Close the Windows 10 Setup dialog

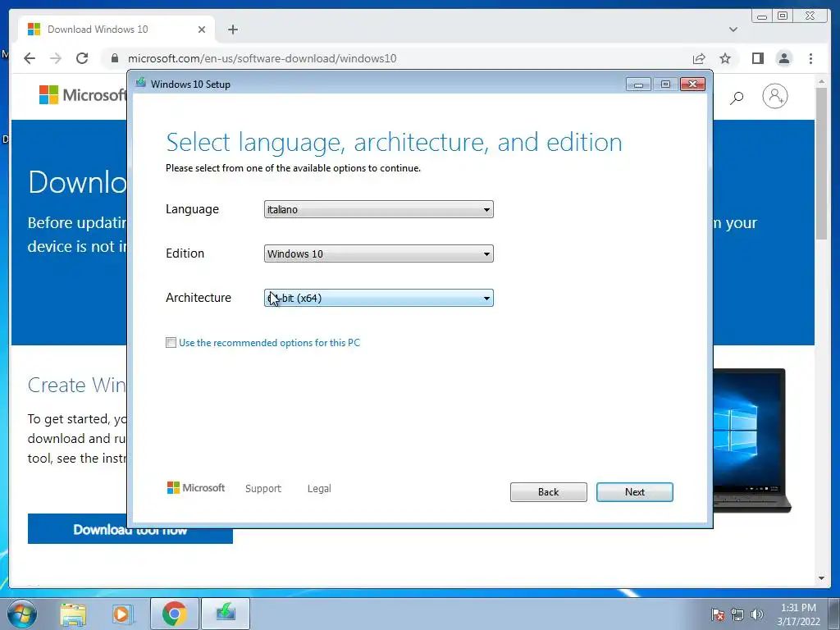[692, 84]
